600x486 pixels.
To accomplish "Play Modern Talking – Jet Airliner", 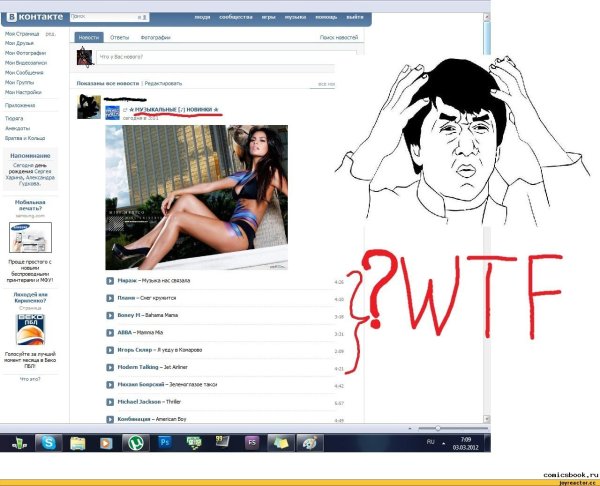I will 110,367.
